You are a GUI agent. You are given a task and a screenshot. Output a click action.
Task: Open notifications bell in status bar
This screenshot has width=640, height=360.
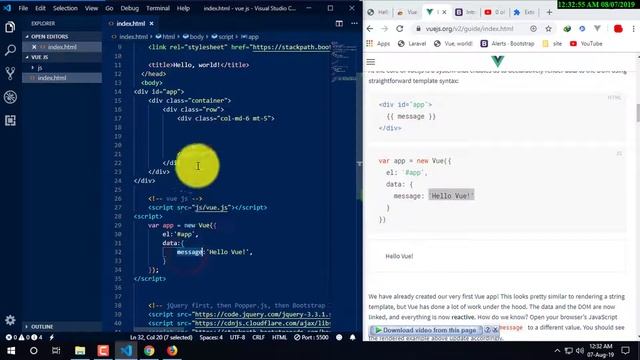(353, 338)
